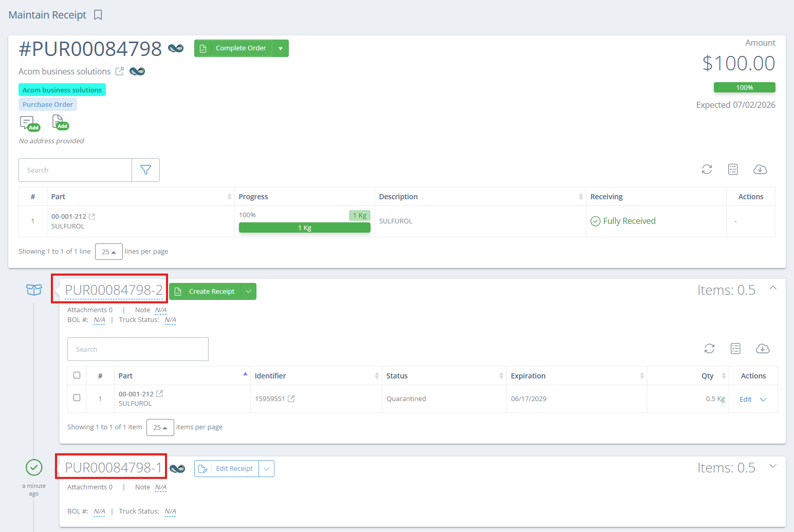Add a comment to the order

click(29, 123)
